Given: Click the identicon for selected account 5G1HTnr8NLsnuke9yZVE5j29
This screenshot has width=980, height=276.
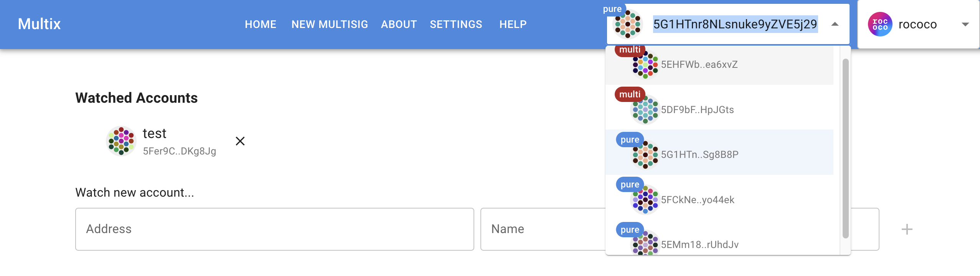Looking at the screenshot, I should pos(628,24).
